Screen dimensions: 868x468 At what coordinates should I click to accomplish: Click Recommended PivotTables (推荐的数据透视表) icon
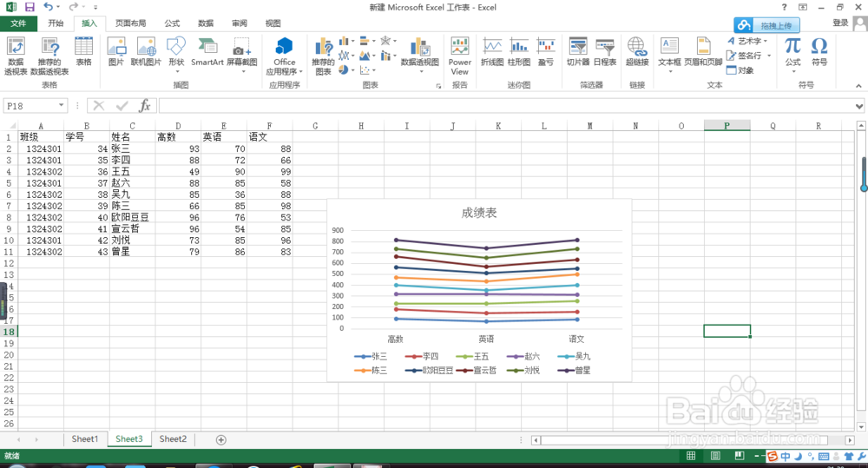pyautogui.click(x=49, y=56)
